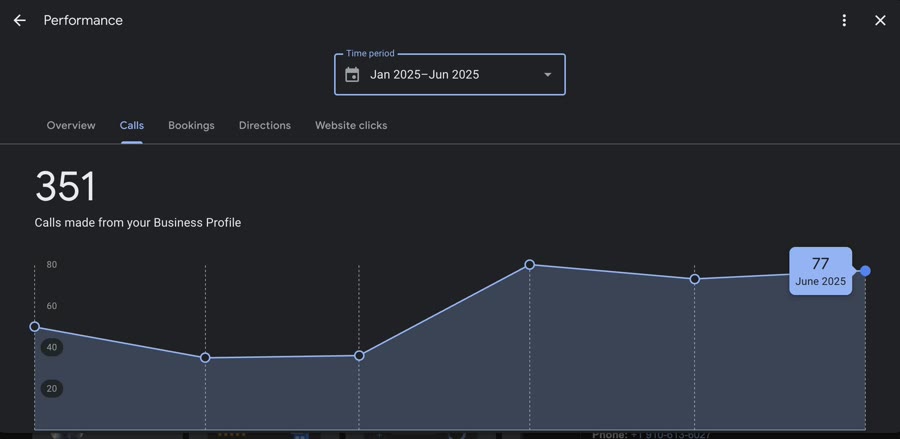
Task: Select the second data point near 35
Action: [205, 358]
